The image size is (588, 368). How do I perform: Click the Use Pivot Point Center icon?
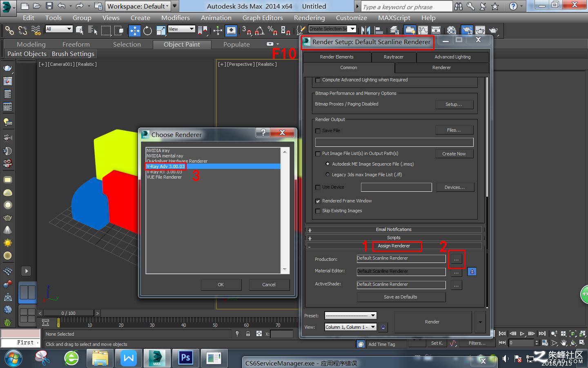[x=203, y=30]
